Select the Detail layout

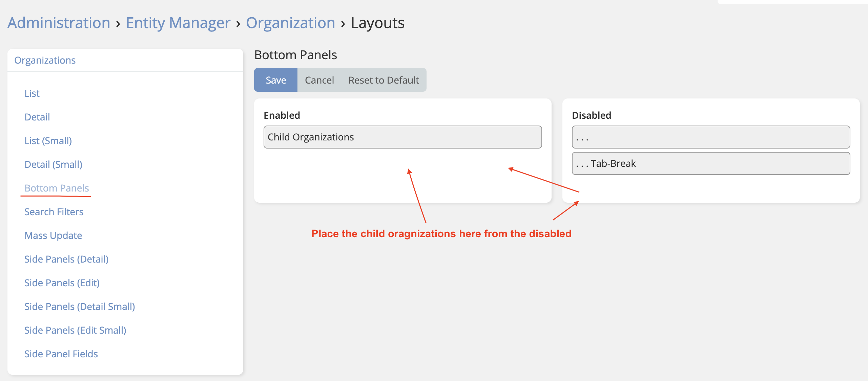click(37, 117)
